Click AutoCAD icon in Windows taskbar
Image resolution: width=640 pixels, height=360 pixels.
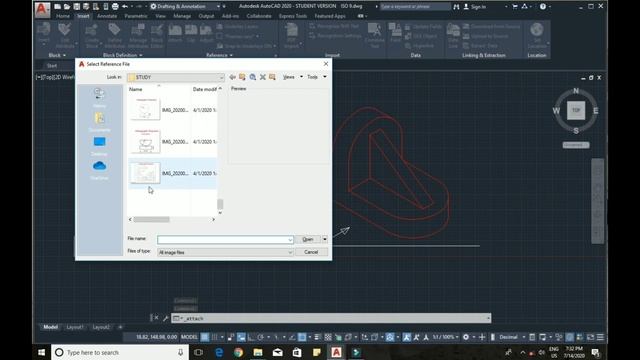pos(336,352)
